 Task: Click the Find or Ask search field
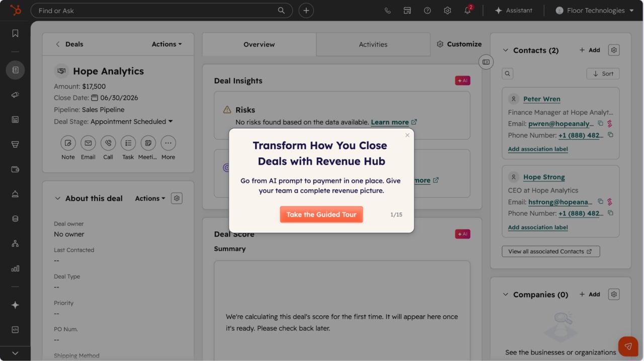162,11
